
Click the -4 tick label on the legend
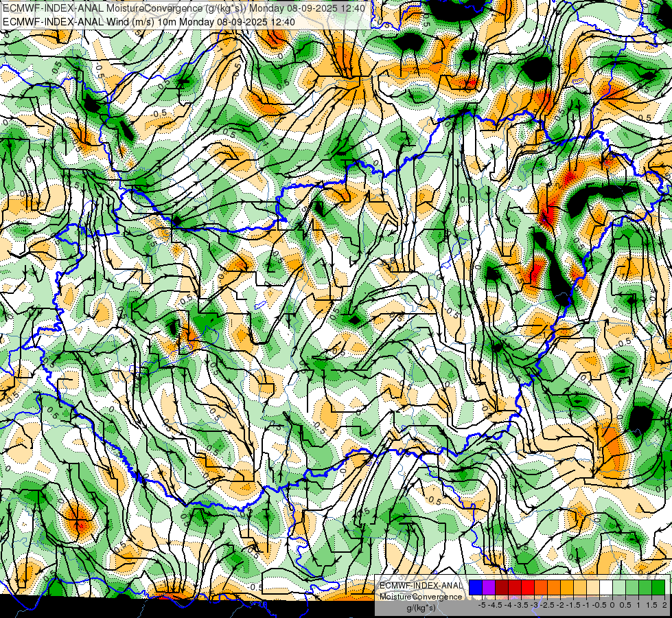[508, 605]
